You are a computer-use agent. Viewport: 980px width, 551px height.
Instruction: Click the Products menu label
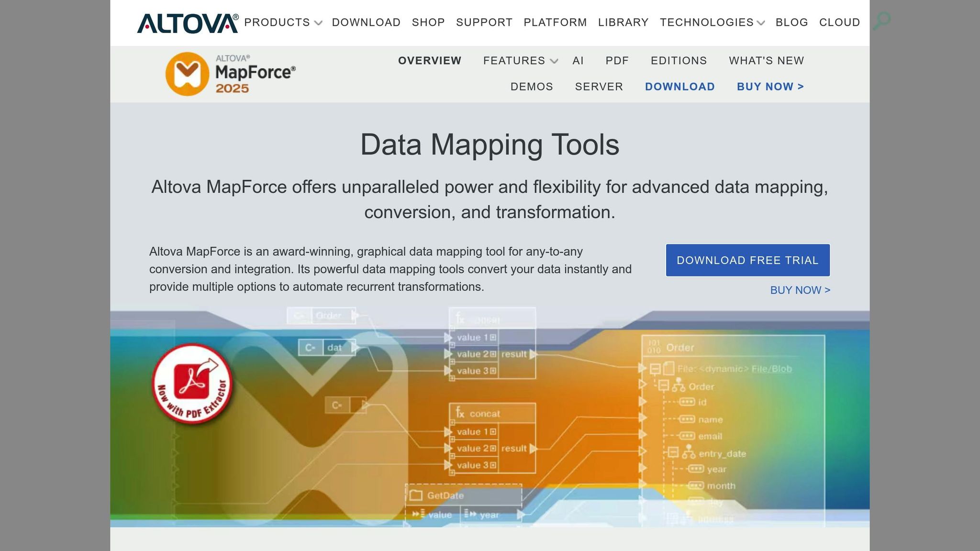(x=277, y=22)
